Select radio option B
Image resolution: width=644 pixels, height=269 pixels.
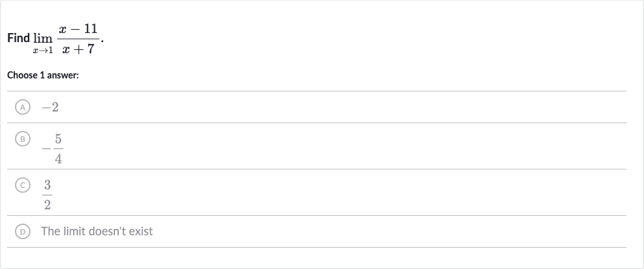[23, 139]
